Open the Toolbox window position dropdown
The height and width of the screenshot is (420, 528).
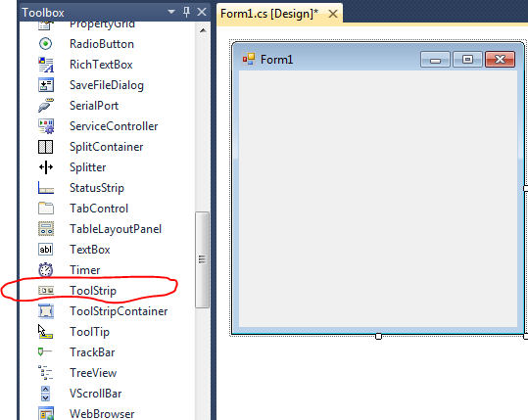point(171,12)
